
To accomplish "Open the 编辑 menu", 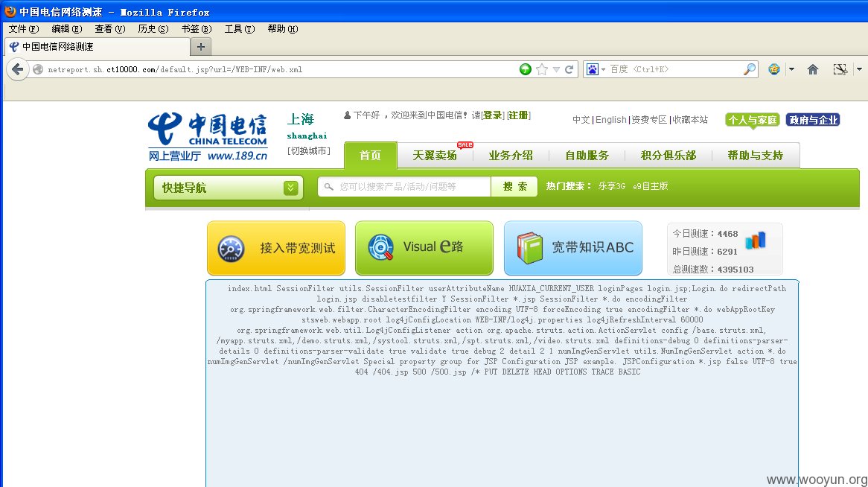I will (x=66, y=29).
